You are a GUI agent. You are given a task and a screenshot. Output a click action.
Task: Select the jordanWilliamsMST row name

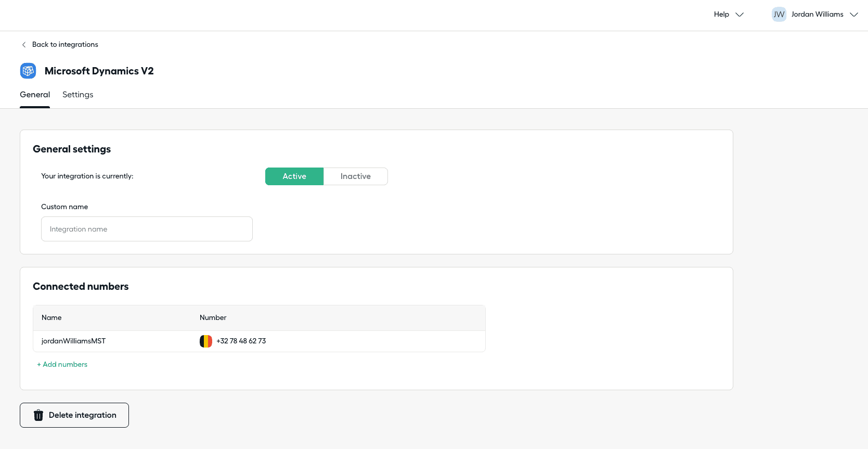tap(73, 341)
